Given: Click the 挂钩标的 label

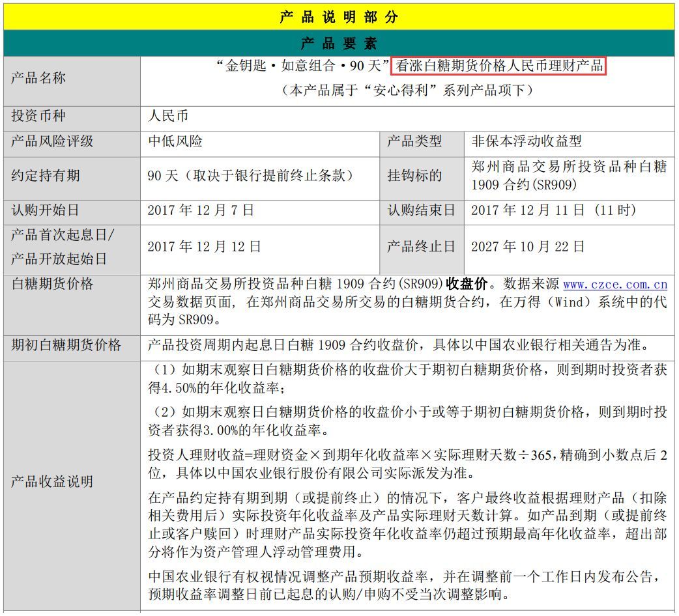Looking at the screenshot, I should (414, 175).
